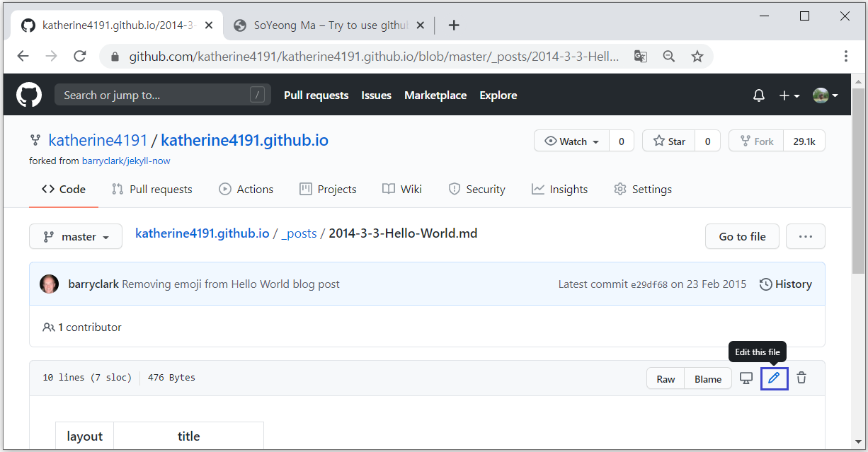Open the Watch dropdown
The height and width of the screenshot is (452, 868).
point(572,141)
